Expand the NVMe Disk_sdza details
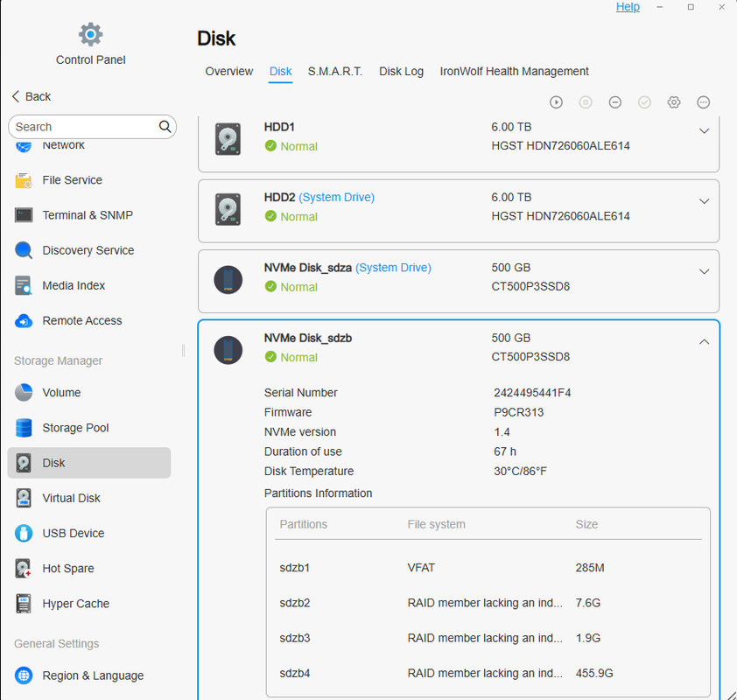The image size is (737, 700). pyautogui.click(x=704, y=272)
